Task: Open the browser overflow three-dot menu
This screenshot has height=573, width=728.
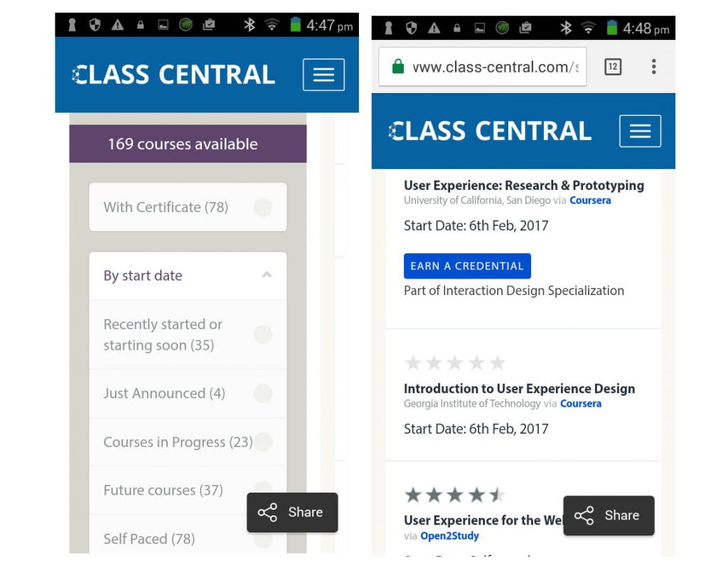Action: coord(653,66)
